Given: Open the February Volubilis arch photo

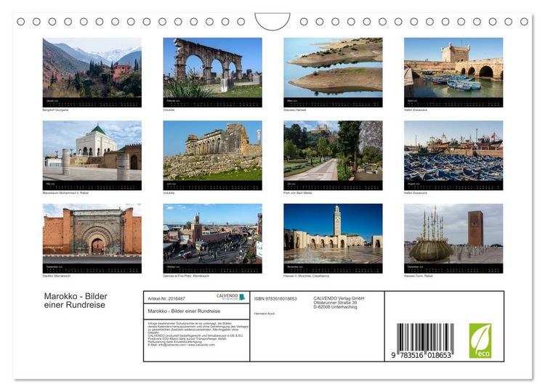Looking at the screenshot, I should [212, 68].
